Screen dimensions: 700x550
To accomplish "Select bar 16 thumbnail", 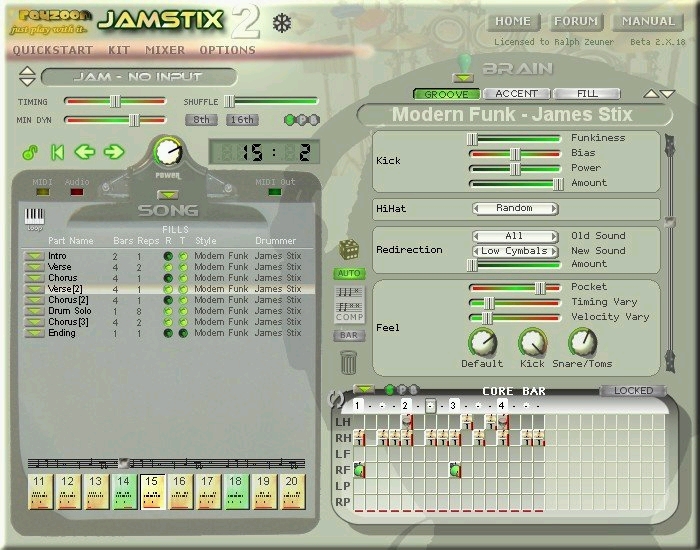I will tap(179, 492).
